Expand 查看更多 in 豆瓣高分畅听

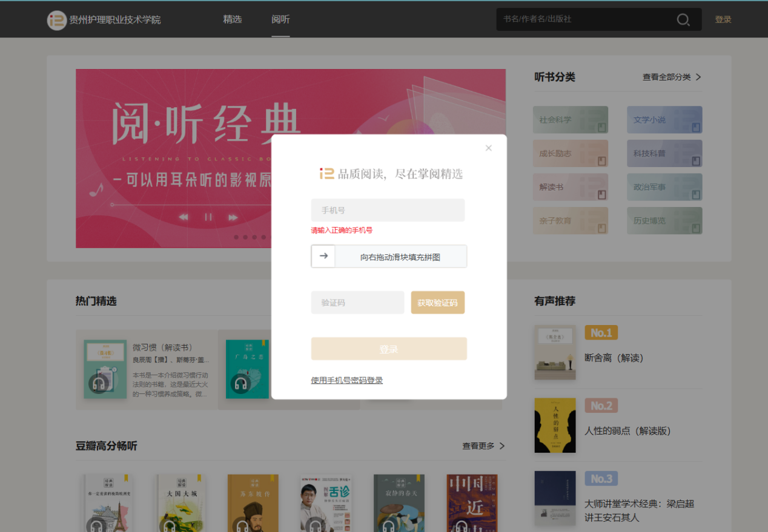click(483, 446)
